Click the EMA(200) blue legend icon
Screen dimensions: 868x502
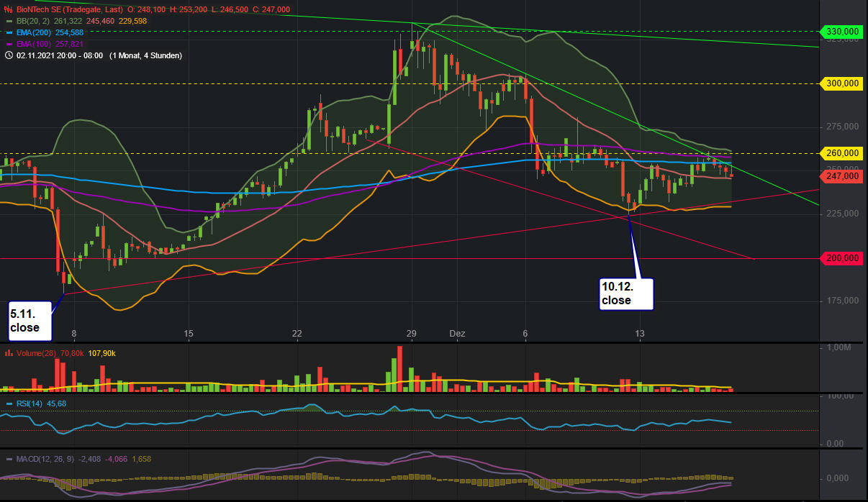coord(10,32)
